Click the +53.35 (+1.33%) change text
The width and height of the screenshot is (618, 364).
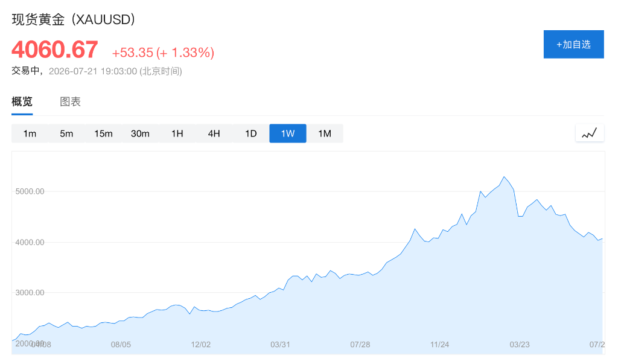[x=163, y=53]
